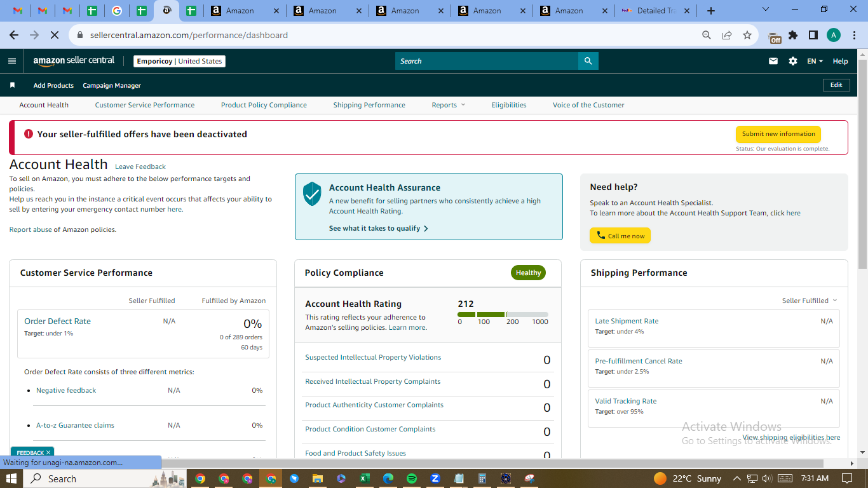The height and width of the screenshot is (488, 868).
Task: Switch to the Account Health tab
Action: (x=44, y=105)
